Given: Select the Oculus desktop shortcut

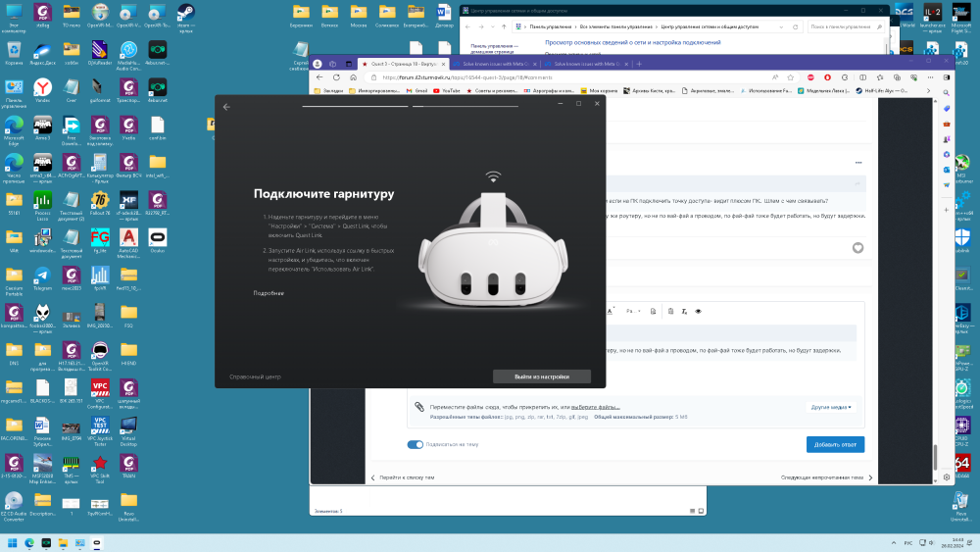Looking at the screenshot, I should (x=158, y=240).
